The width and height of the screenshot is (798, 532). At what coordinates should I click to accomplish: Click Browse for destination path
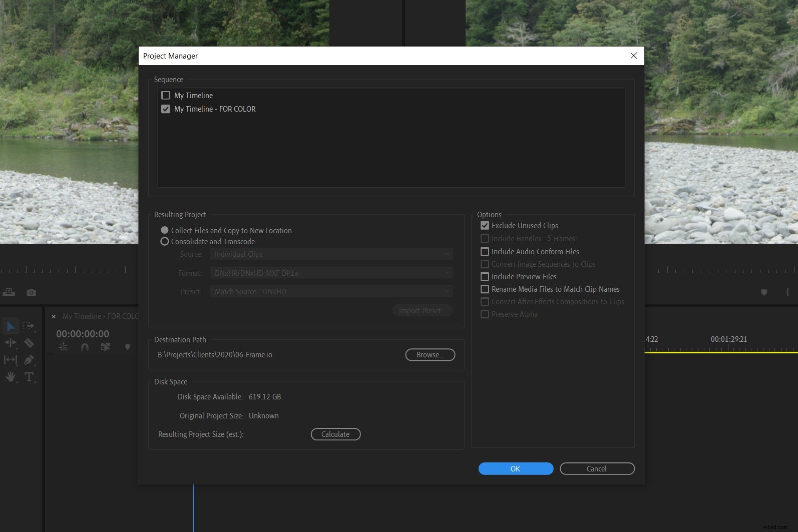[x=430, y=355]
